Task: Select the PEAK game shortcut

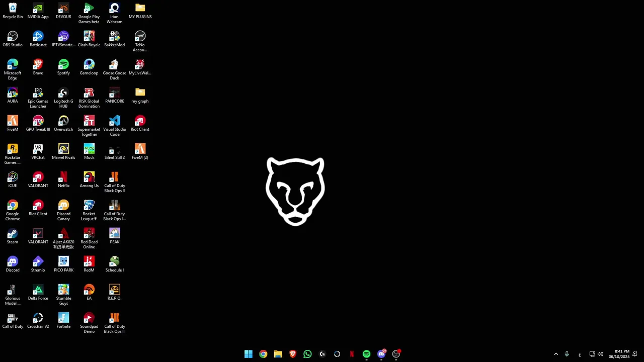Action: coord(115,236)
